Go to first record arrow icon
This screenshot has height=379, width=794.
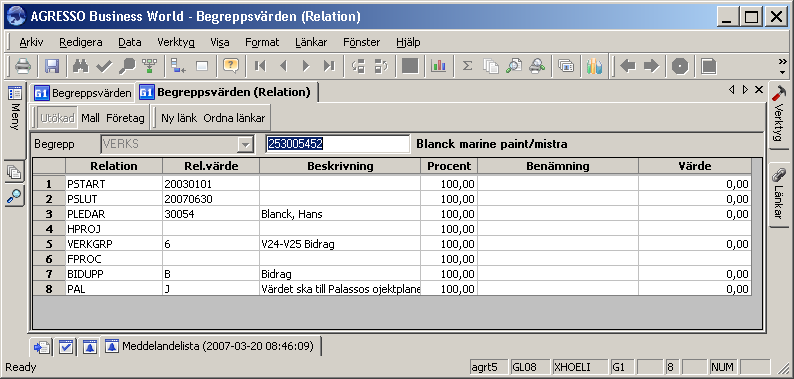tap(260, 66)
